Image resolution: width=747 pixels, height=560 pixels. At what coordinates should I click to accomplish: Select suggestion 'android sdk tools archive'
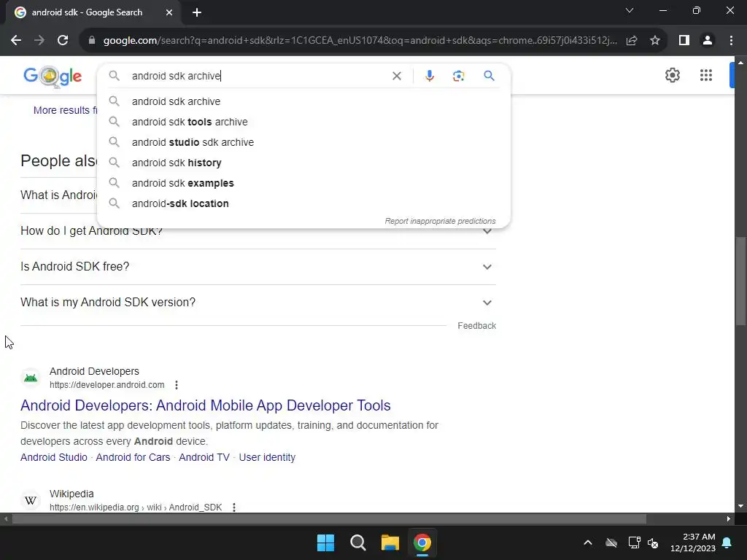pos(303,122)
